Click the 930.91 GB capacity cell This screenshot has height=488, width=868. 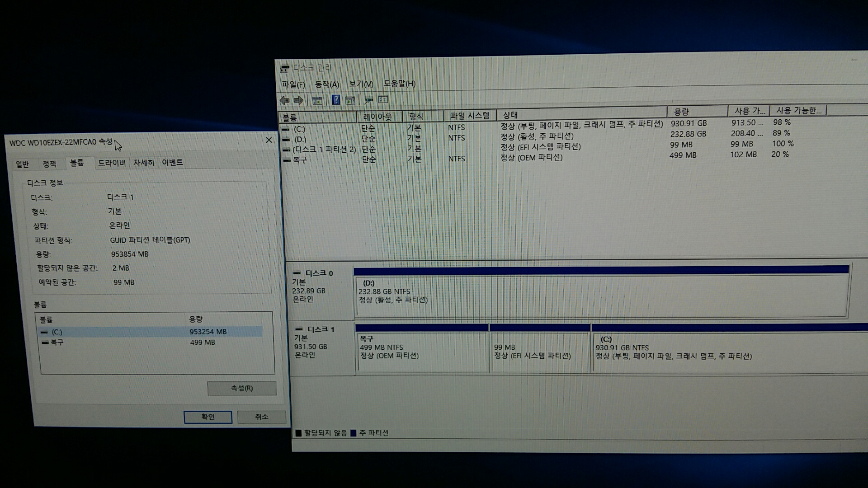click(x=689, y=123)
